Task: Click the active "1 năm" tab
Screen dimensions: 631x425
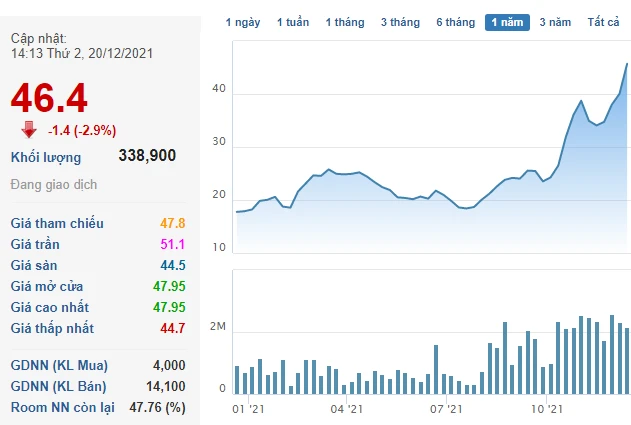Action: (508, 22)
